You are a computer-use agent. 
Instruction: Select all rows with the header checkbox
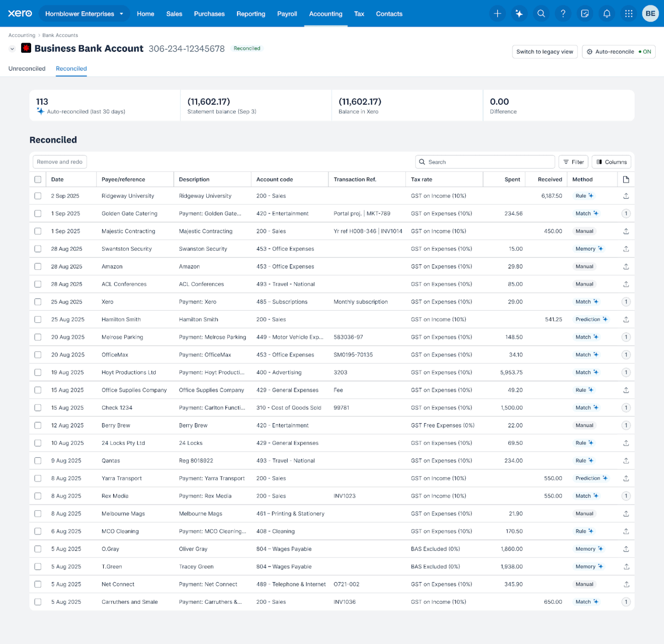point(38,179)
